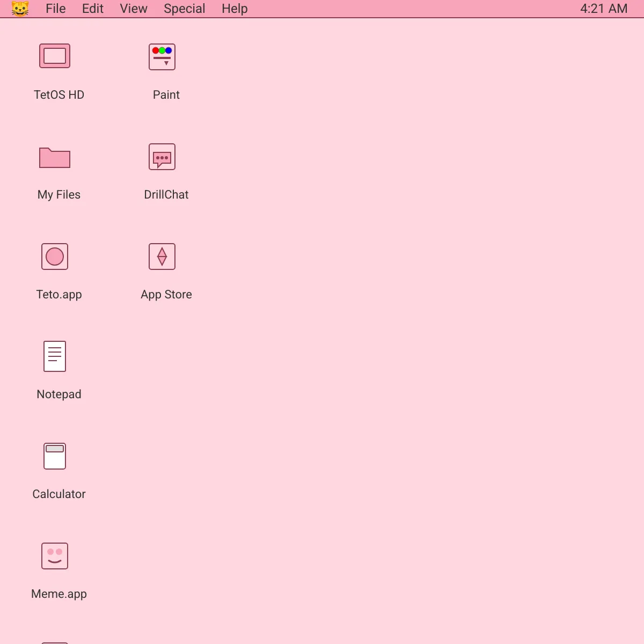Expand the View menu
This screenshot has height=644, width=644.
134,9
